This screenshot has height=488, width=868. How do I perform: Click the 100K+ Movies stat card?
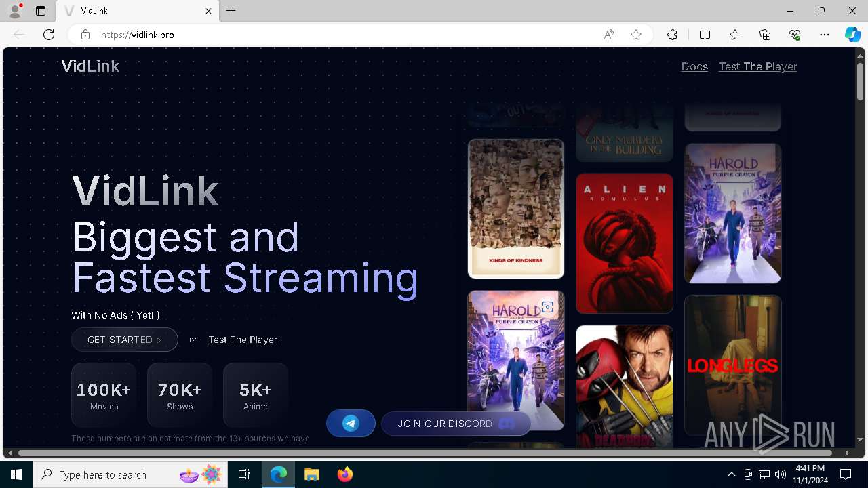[104, 395]
